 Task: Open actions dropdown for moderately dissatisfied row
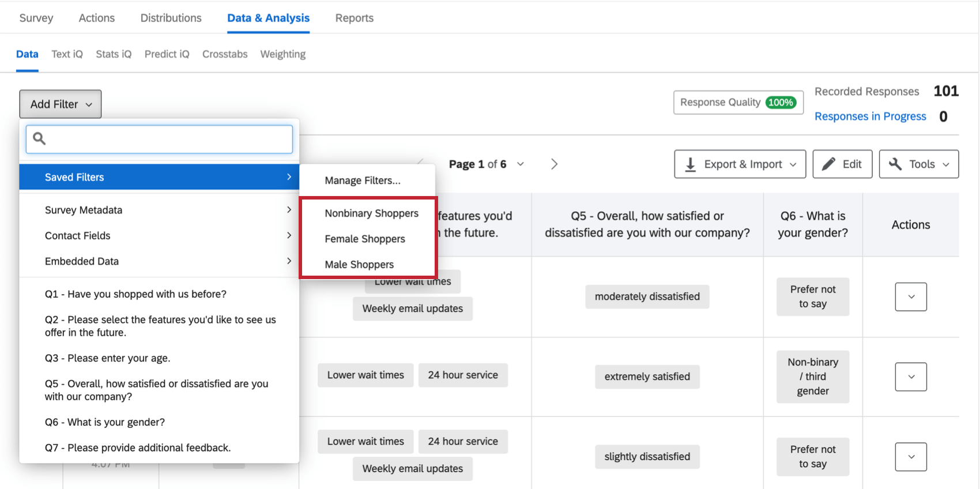pyautogui.click(x=911, y=297)
